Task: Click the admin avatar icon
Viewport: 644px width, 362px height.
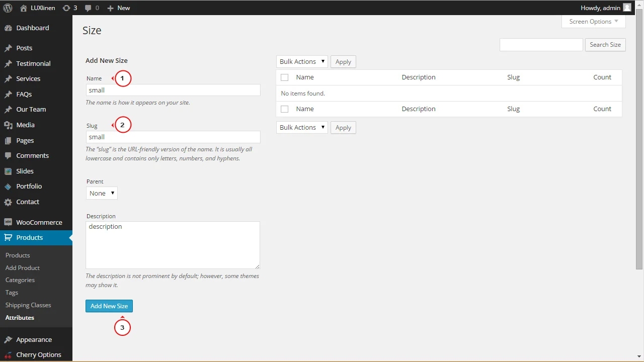Action: click(627, 8)
